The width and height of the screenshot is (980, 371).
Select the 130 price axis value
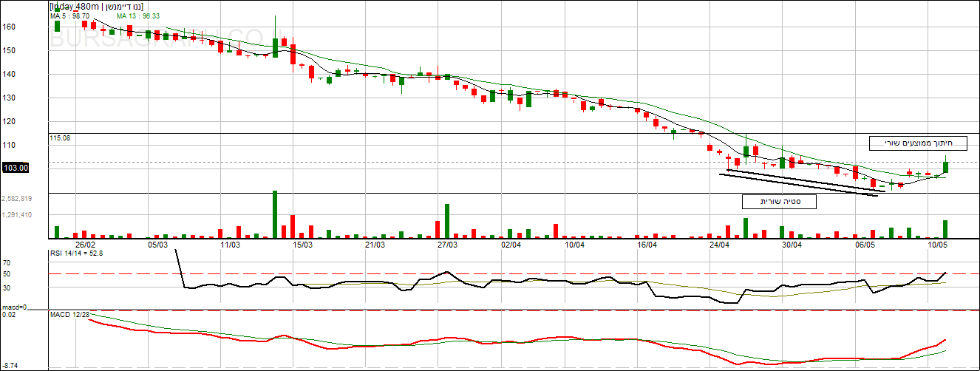[8, 98]
